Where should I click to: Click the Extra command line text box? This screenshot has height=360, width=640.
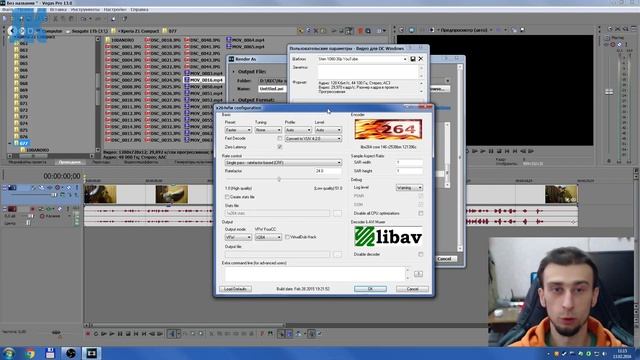pos(314,274)
